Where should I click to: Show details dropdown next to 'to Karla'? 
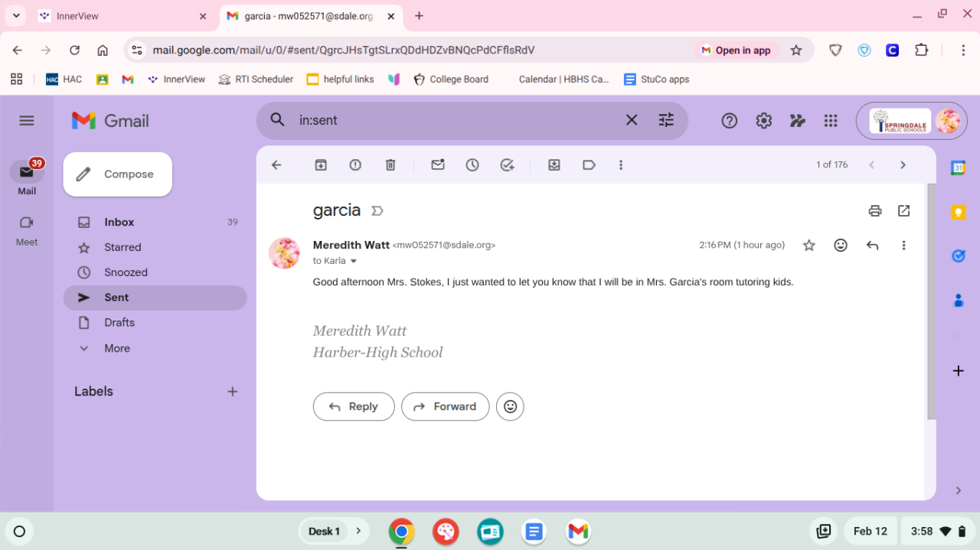[x=354, y=262]
